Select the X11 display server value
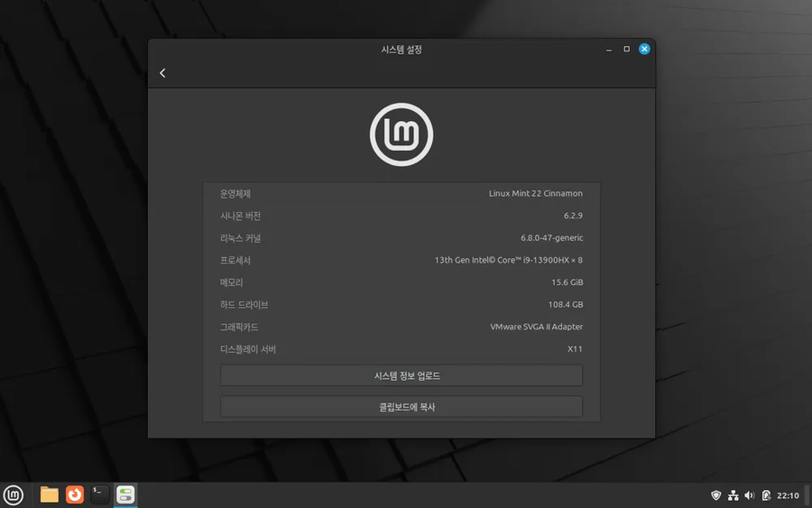This screenshot has width=812, height=508. (x=575, y=349)
